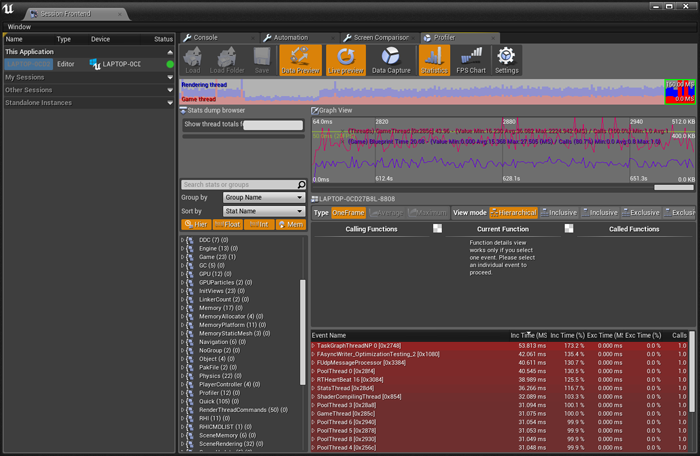The width and height of the screenshot is (700, 456).
Task: Click the graph view horizontal scrollbar
Action: 671,187
